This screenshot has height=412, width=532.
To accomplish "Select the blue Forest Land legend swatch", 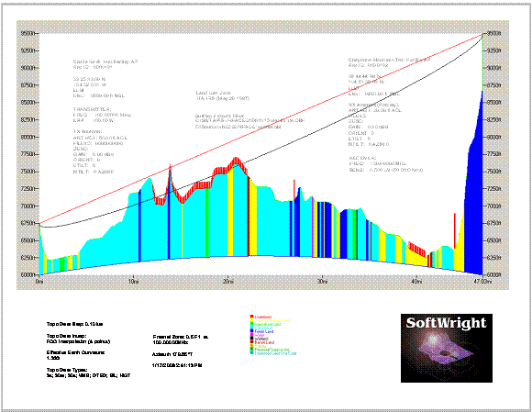I will pyautogui.click(x=251, y=330).
